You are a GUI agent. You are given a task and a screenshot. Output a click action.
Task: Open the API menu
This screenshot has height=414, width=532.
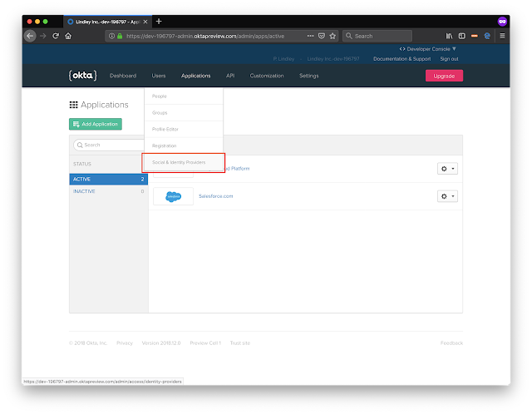230,76
